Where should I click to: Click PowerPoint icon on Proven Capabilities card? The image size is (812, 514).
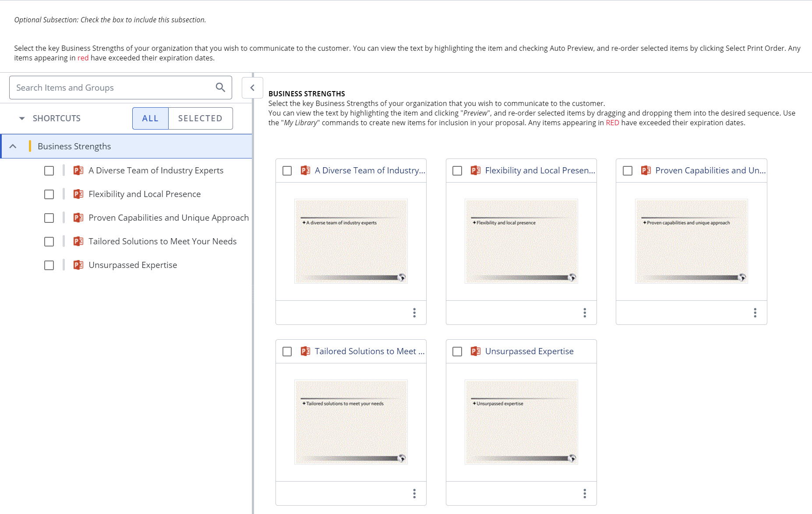pos(646,170)
